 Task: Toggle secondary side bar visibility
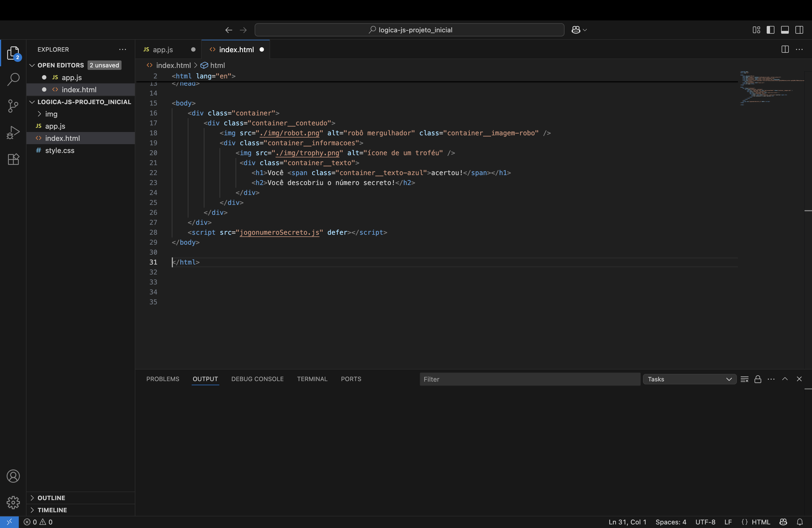(x=799, y=30)
